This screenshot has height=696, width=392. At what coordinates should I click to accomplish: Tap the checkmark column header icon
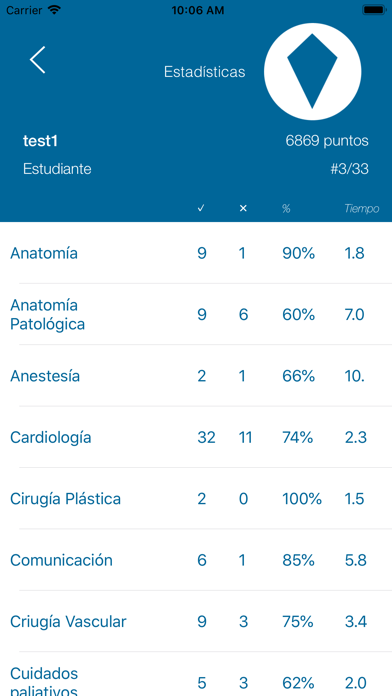tap(201, 208)
